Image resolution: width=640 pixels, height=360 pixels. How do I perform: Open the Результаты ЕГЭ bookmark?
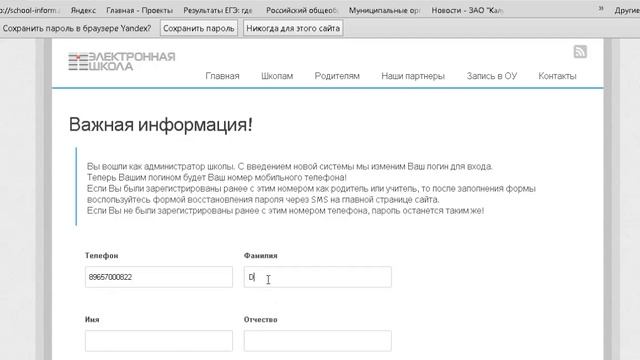(218, 10)
